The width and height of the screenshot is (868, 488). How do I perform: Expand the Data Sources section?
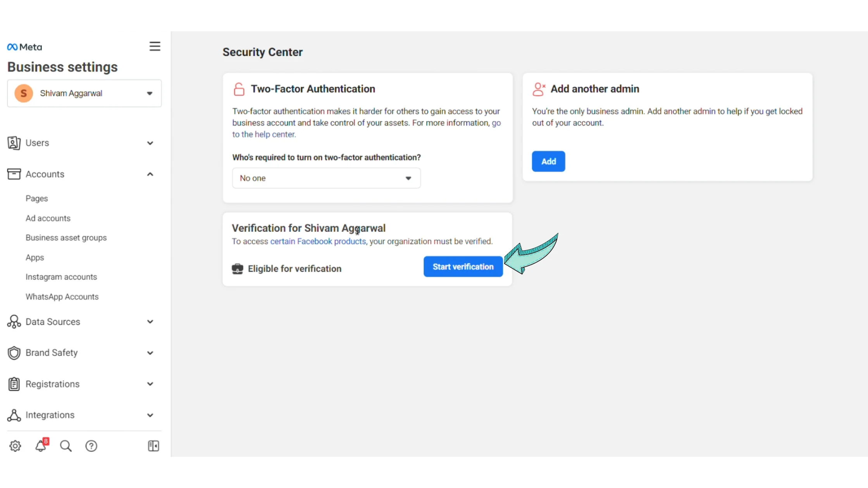point(150,322)
